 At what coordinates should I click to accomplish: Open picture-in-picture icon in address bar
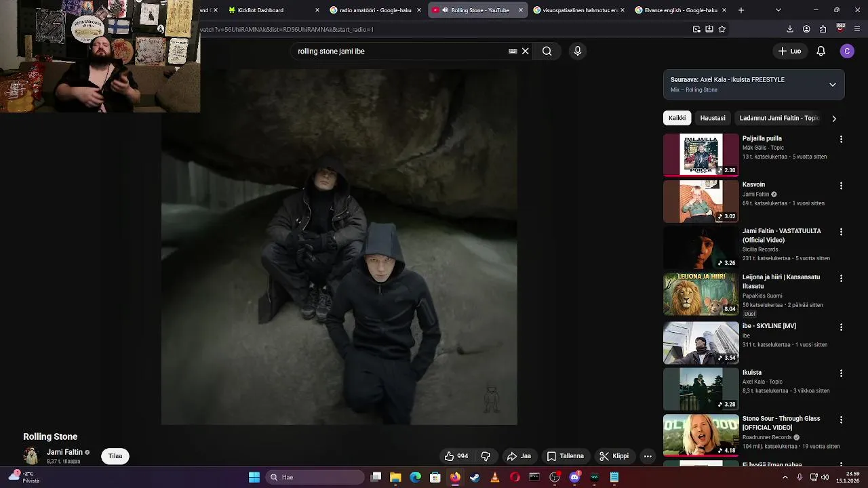pos(696,29)
